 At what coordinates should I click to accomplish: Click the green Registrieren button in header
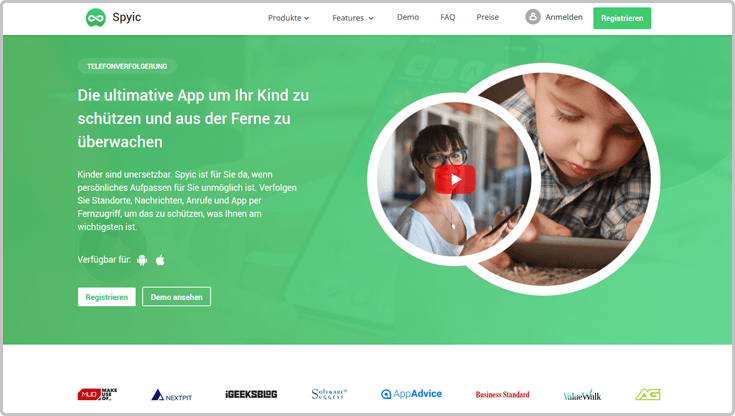[x=622, y=18]
